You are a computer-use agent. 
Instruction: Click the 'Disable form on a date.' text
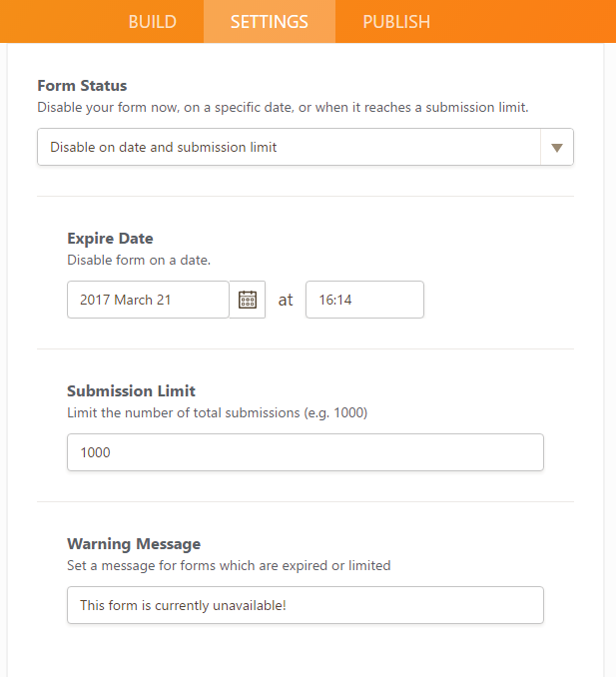pos(139,260)
